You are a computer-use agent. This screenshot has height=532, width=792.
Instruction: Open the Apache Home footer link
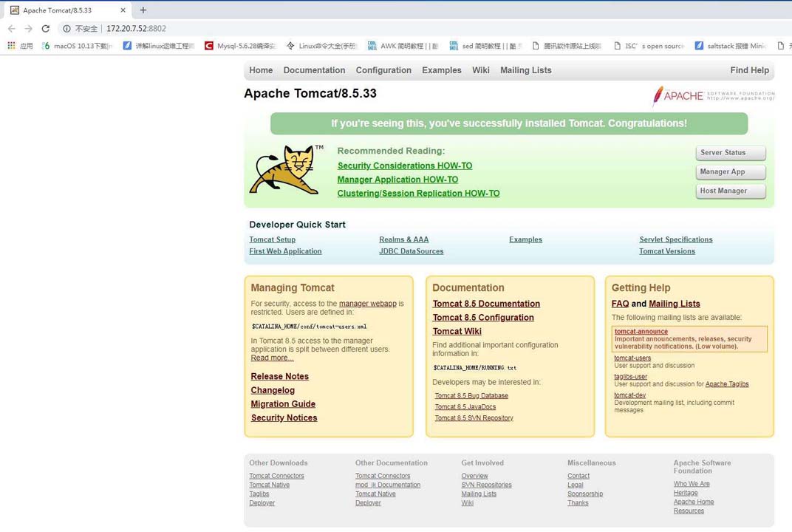coord(694,502)
